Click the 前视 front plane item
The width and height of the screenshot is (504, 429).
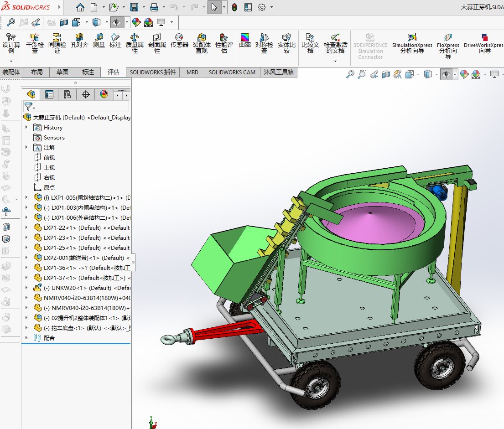[49, 157]
